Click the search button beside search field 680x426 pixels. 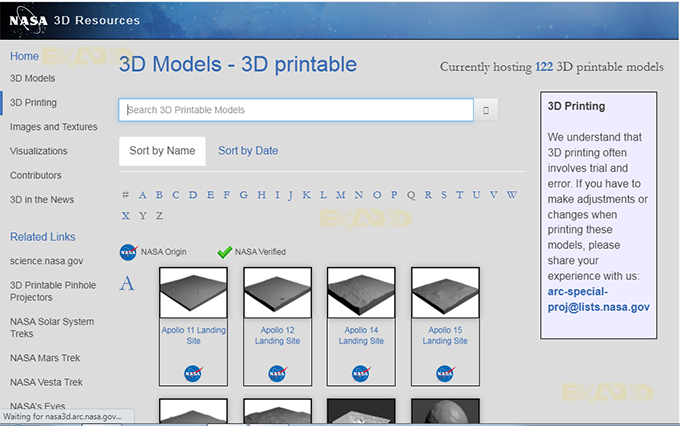[x=486, y=110]
